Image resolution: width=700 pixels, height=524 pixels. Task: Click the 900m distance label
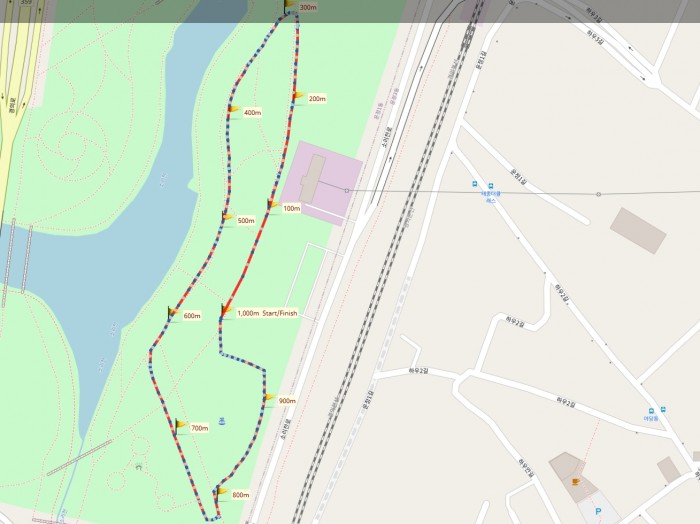point(287,401)
